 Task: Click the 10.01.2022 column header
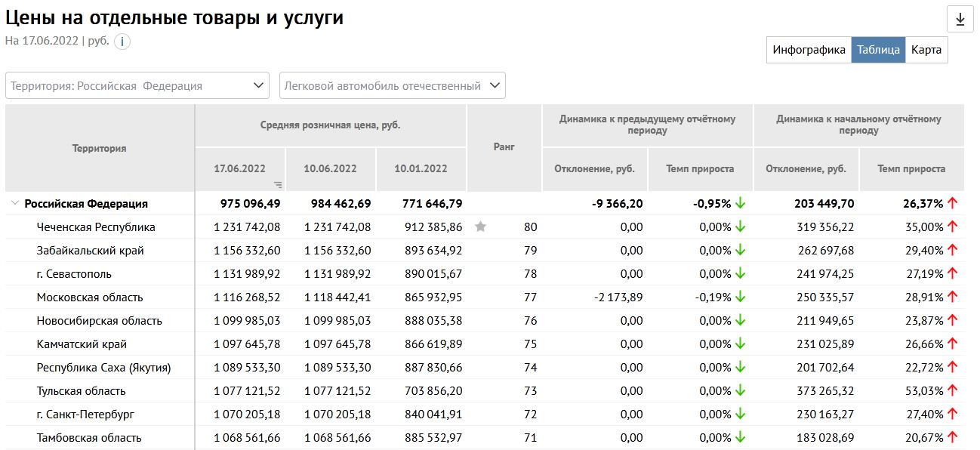(421, 168)
